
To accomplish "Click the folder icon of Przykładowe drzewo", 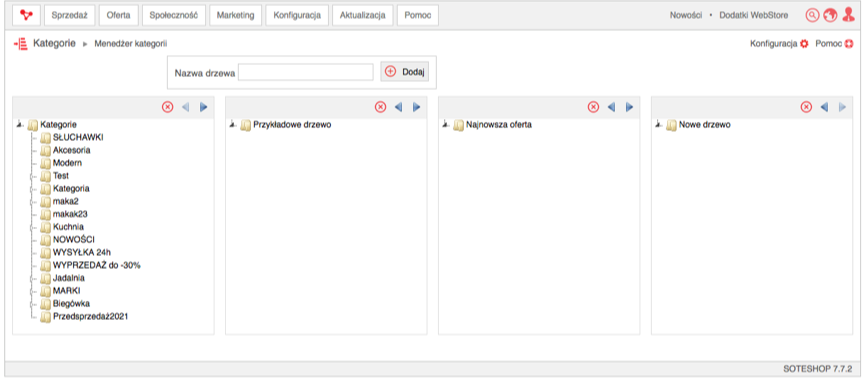I will click(246, 125).
